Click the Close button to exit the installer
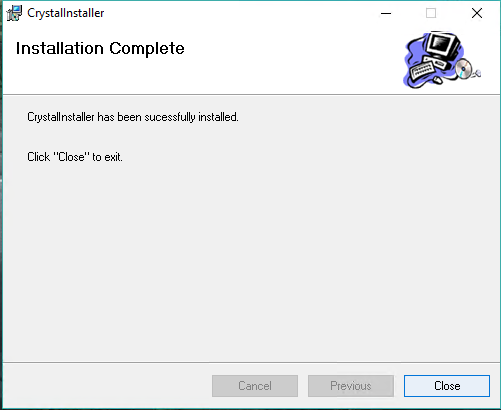The image size is (501, 410). pyautogui.click(x=447, y=386)
